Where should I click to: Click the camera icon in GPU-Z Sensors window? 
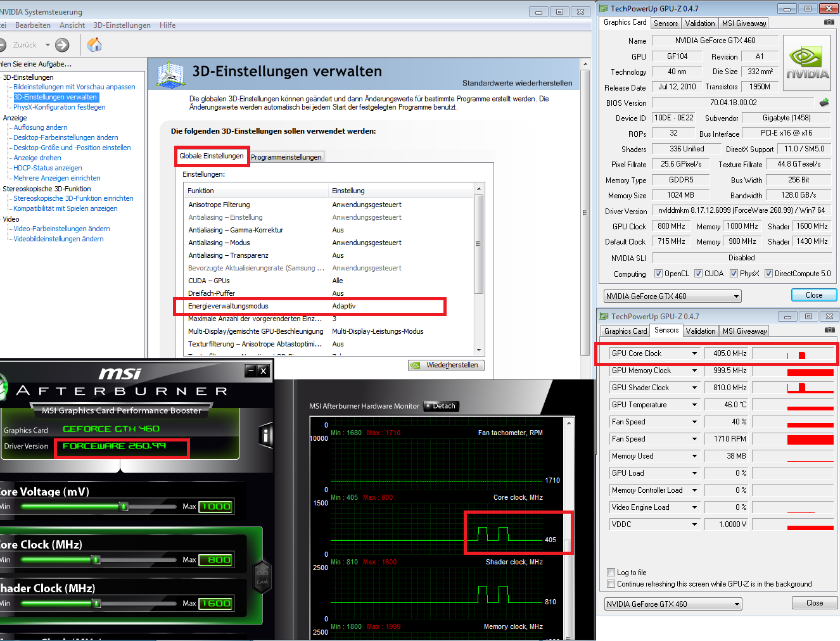click(x=829, y=330)
